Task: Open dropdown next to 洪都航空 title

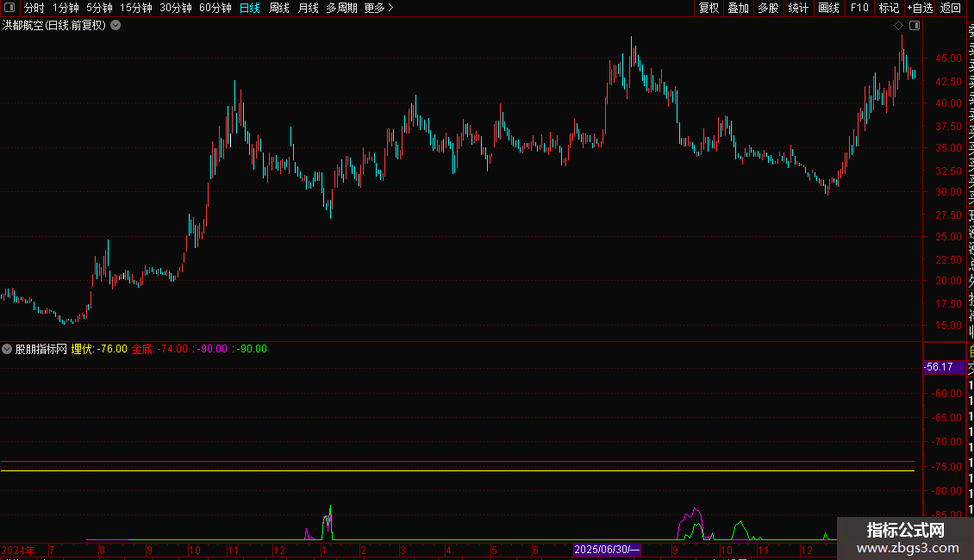Action: click(116, 26)
